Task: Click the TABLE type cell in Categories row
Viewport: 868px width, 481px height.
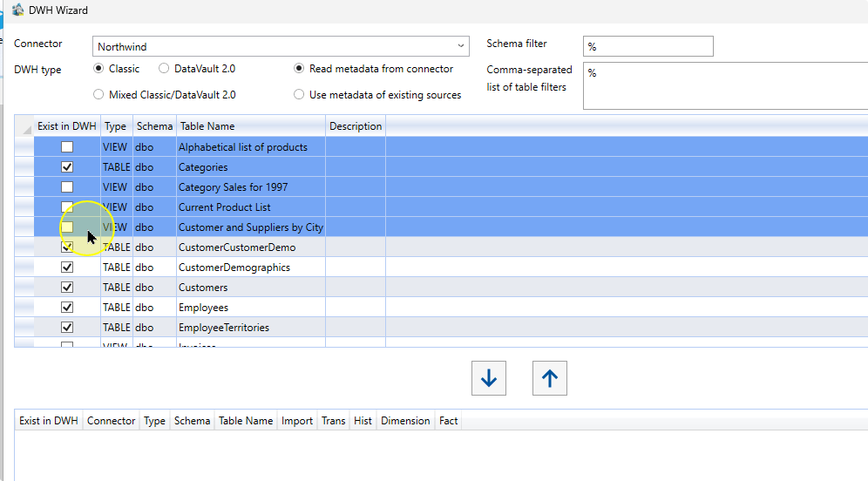Action: [116, 166]
